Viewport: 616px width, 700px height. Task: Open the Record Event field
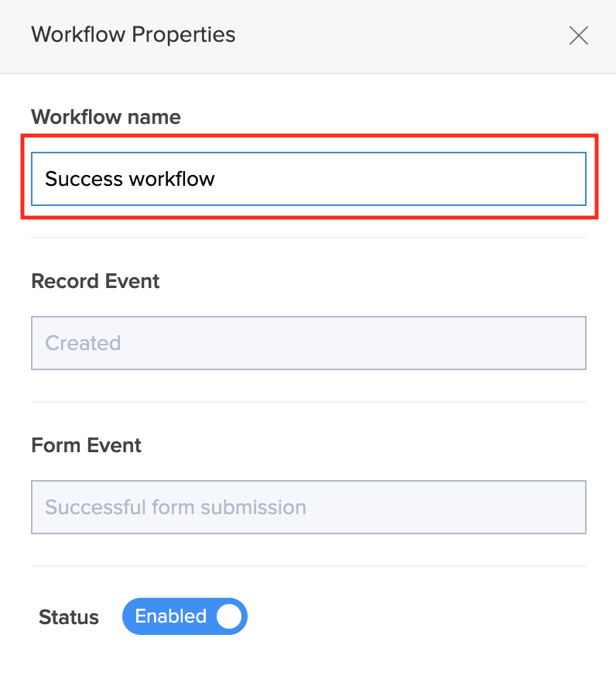[x=308, y=343]
